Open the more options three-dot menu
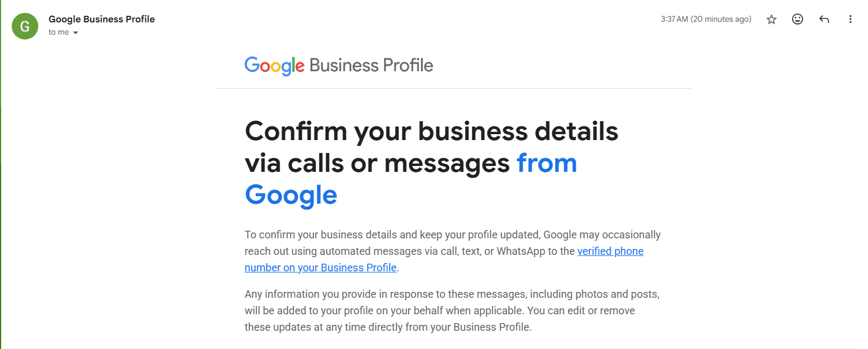Screen dimensions: 868x349 click(850, 19)
